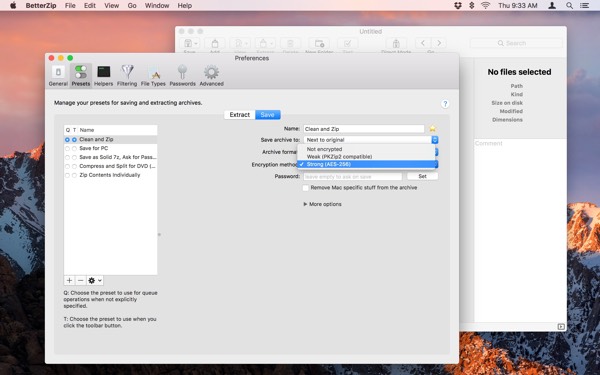Open the Apple menu
Viewport: 600px width, 375px height.
click(x=13, y=5)
